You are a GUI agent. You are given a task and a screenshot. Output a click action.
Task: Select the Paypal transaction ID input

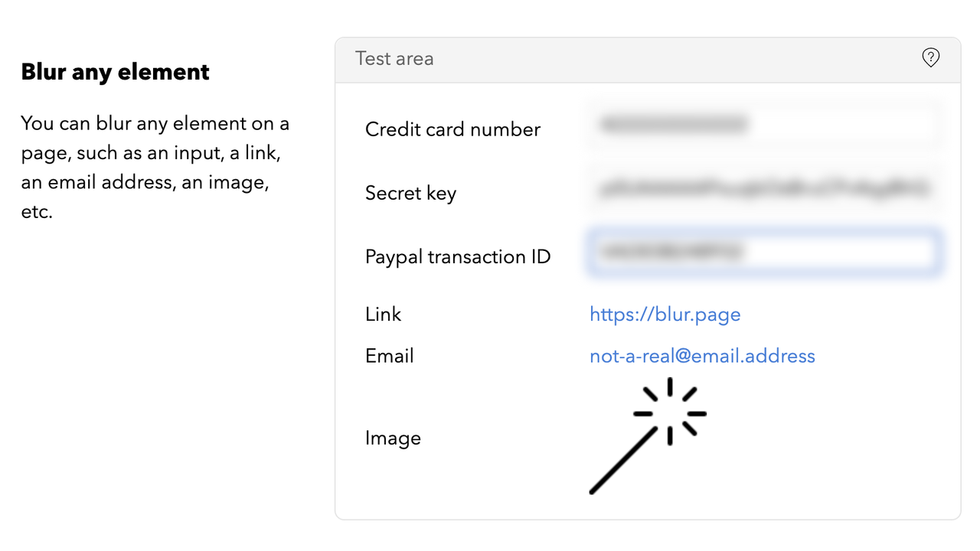[x=763, y=253]
